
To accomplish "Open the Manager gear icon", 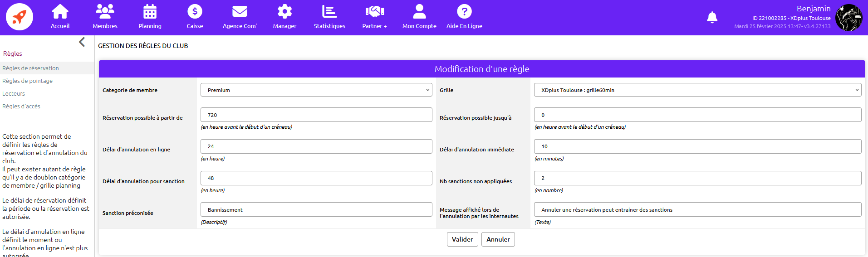I will tap(284, 12).
